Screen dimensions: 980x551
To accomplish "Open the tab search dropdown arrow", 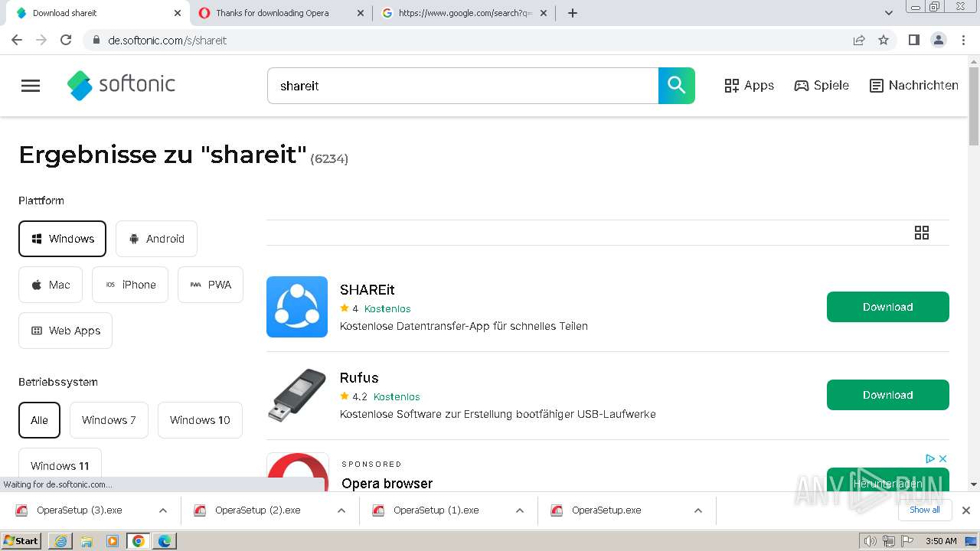I will [x=889, y=13].
